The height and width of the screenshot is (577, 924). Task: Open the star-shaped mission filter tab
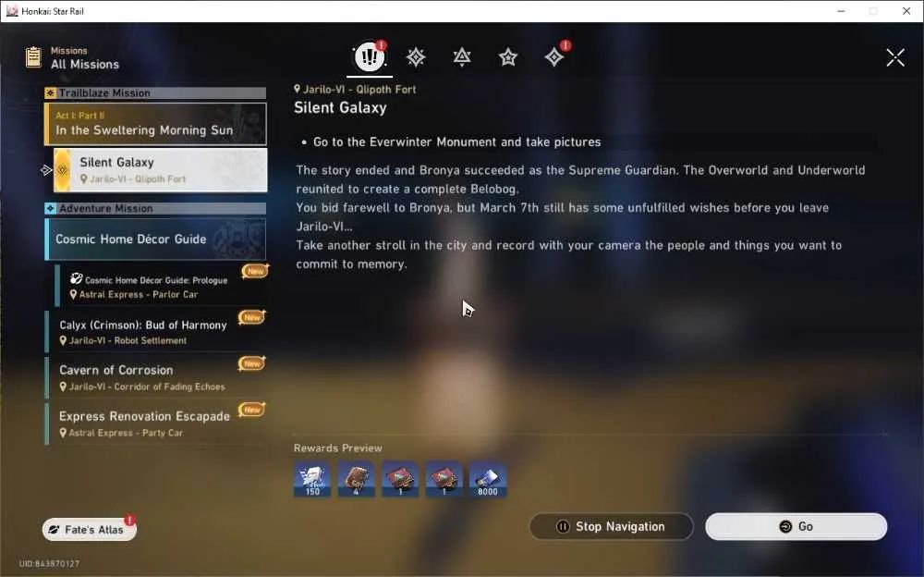508,57
